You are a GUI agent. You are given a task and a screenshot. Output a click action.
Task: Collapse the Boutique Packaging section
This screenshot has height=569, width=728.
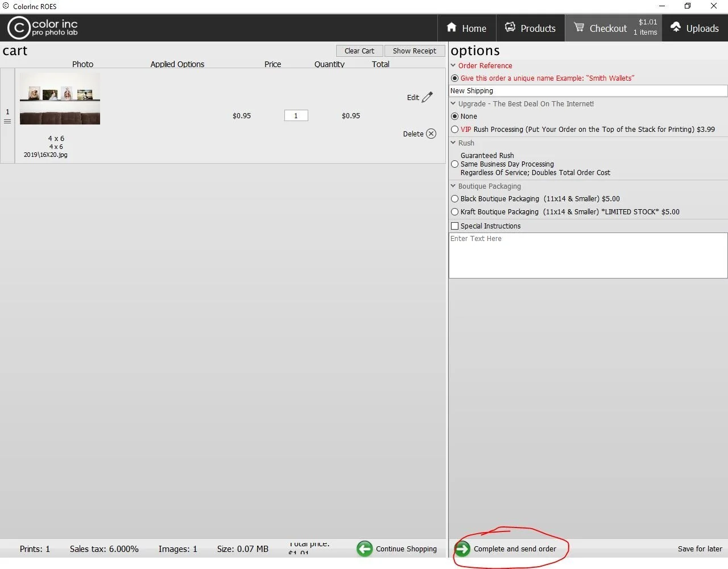click(453, 186)
